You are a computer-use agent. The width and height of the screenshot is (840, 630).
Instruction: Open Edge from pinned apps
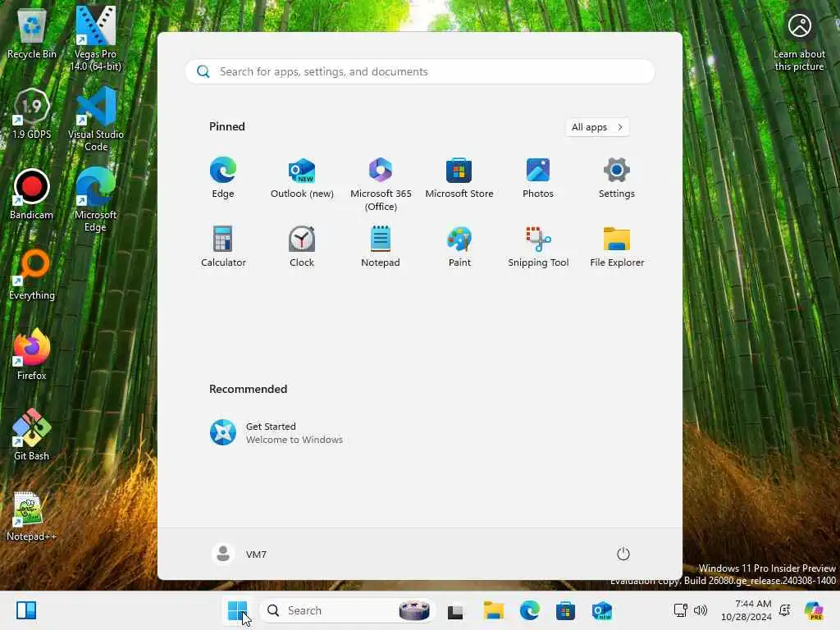tap(223, 178)
